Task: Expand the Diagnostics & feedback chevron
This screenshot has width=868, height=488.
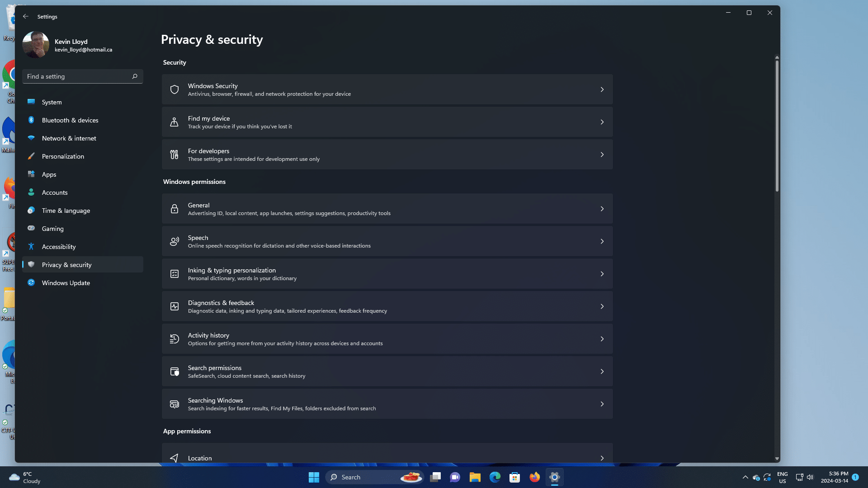Action: pos(602,306)
